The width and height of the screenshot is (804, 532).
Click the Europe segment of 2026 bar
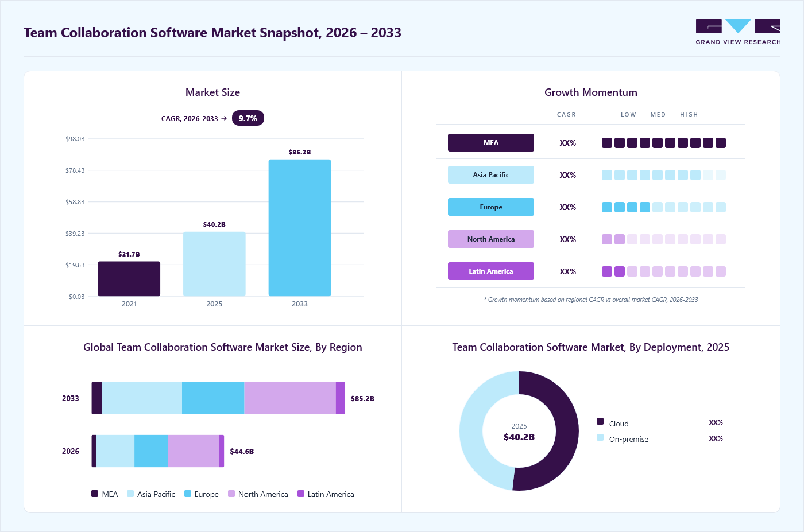151,451
